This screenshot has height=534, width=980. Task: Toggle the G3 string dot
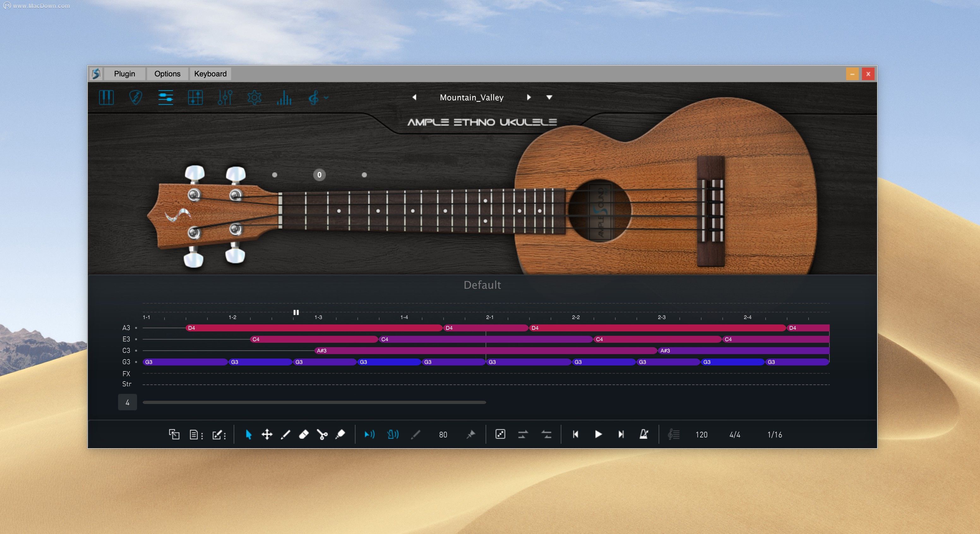pos(136,362)
